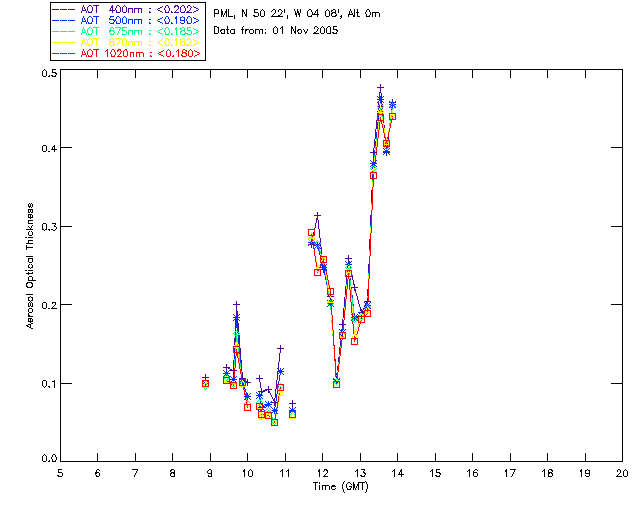Click the Aerosol Optical Thickness axis label

(30, 266)
